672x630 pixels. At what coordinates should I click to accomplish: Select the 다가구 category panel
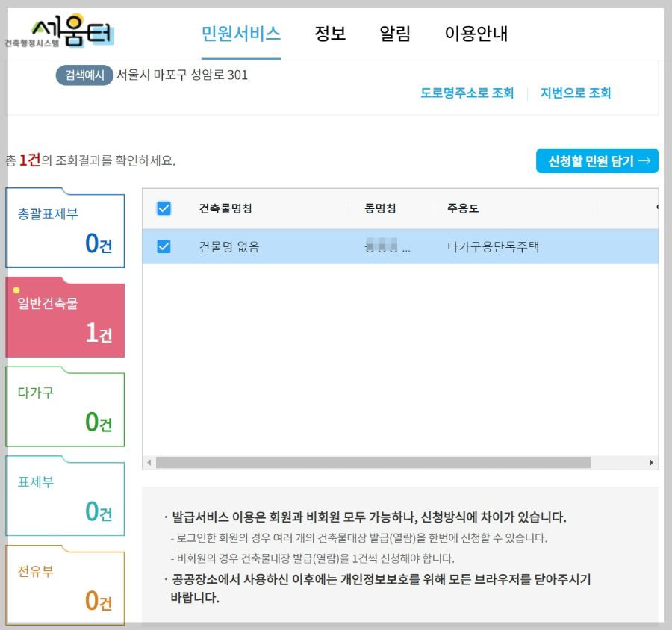pyautogui.click(x=65, y=408)
